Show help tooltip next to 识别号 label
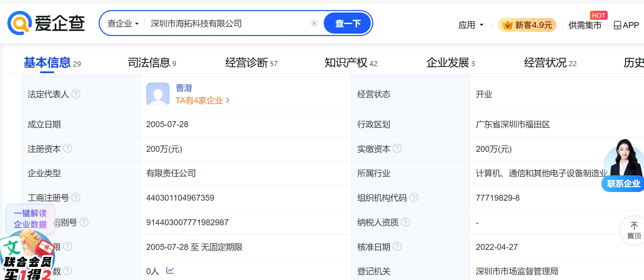The width and height of the screenshot is (644, 280). point(84,222)
